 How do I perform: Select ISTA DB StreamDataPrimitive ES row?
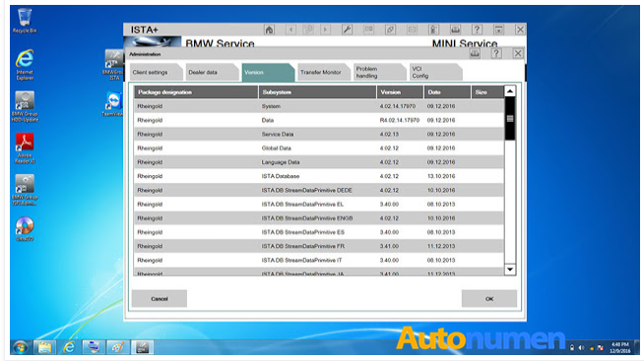click(319, 232)
